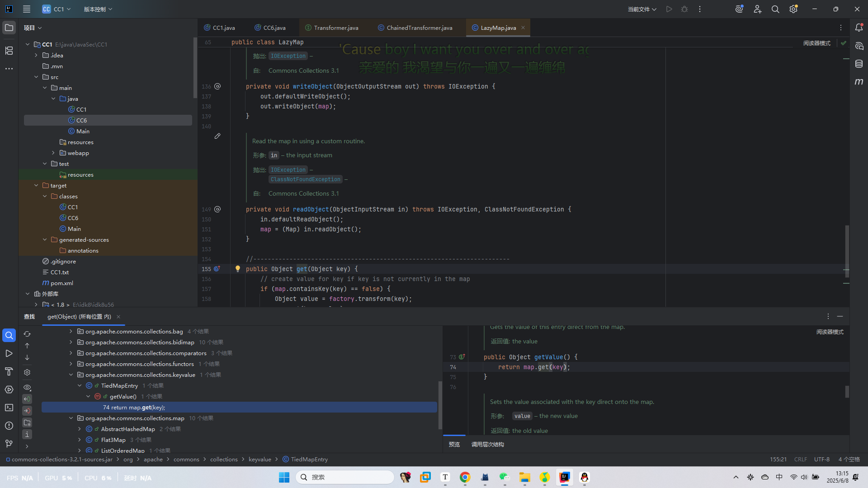
Task: Switch to the call hierarchy tab
Action: pos(487,445)
